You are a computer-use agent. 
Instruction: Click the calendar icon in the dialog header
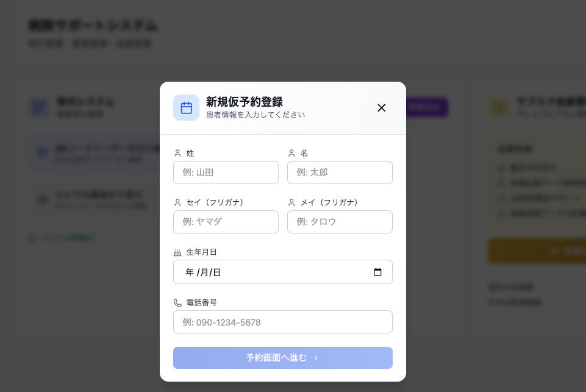pyautogui.click(x=186, y=107)
